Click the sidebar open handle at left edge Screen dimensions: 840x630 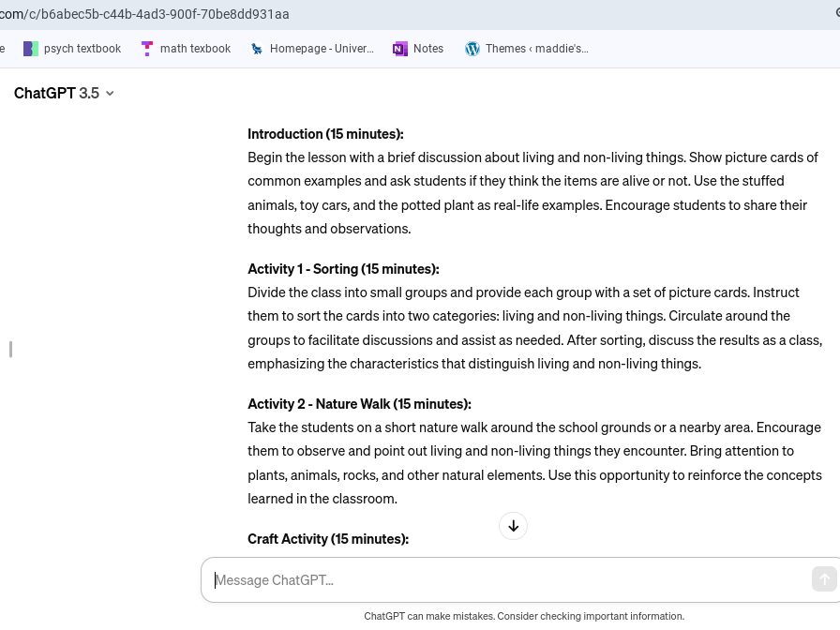(x=10, y=350)
